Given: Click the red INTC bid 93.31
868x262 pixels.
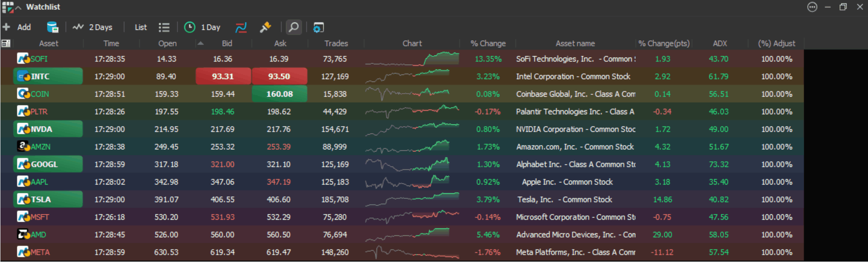Looking at the screenshot, I should point(223,76).
